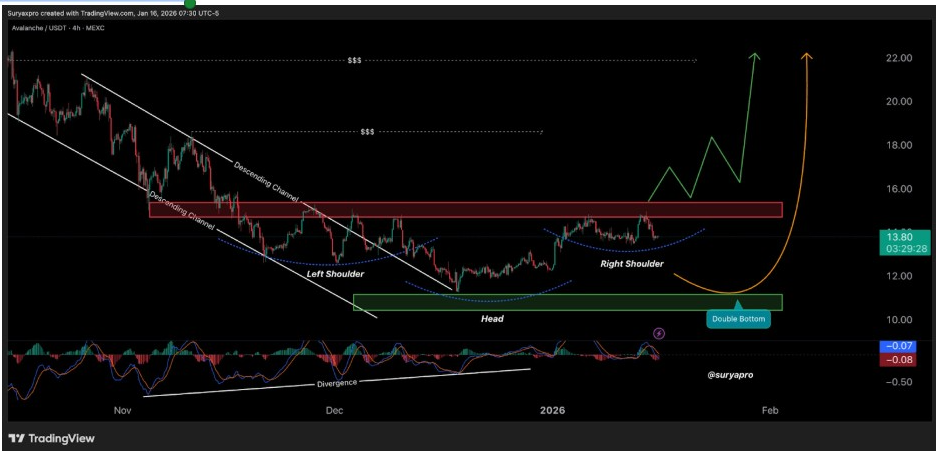Click the Dec label on time axis
The image size is (936, 451).
coord(334,410)
